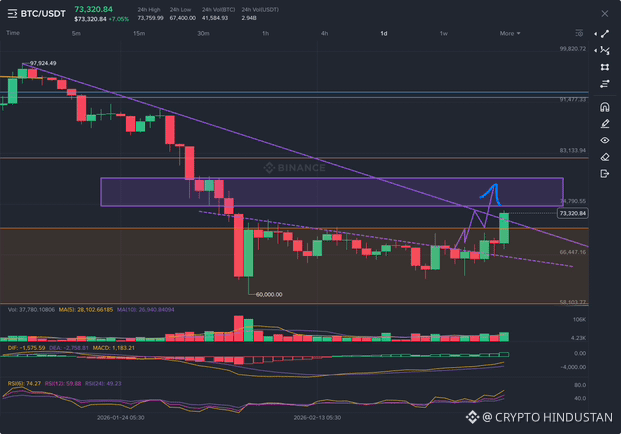Select the 1h timeframe
This screenshot has width=621, height=434.
pyautogui.click(x=265, y=33)
